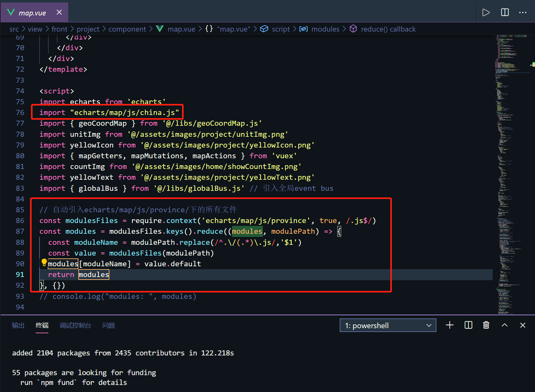Click the globalBus import line
Image resolution: width=535 pixels, height=392 pixels.
click(x=186, y=188)
